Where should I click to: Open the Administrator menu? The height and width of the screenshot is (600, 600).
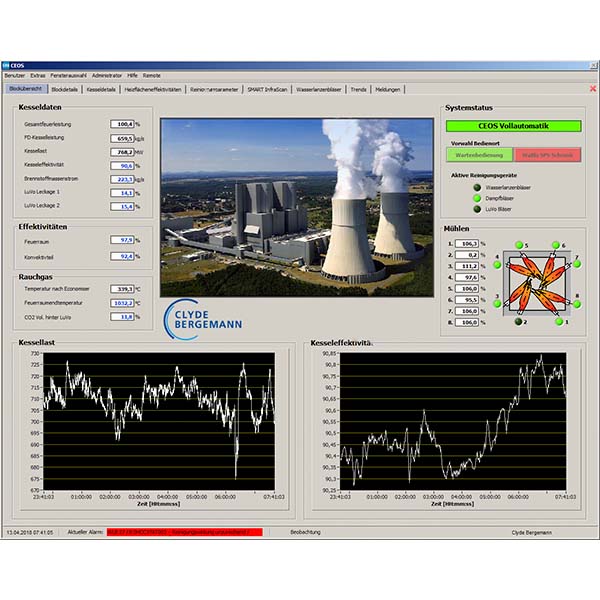pos(107,76)
